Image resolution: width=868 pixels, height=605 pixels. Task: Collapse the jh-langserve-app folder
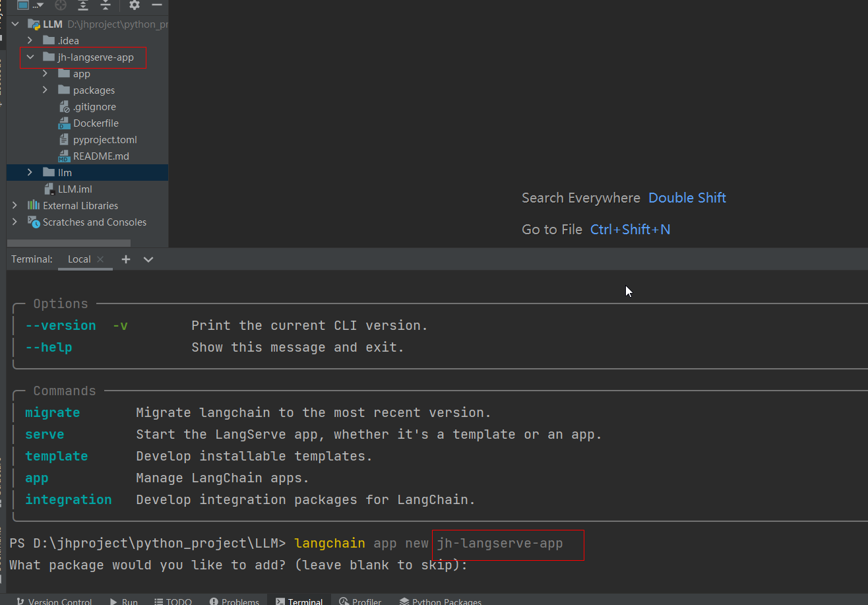[30, 57]
